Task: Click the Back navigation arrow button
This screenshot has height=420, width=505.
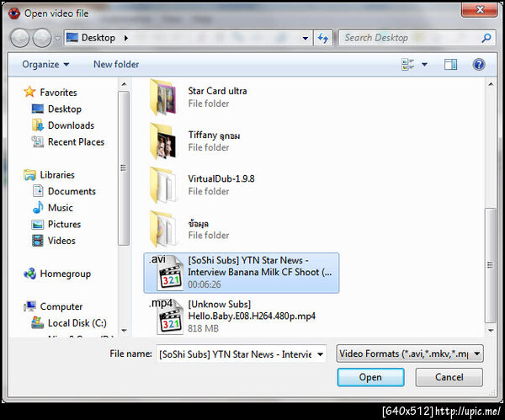Action: (19, 38)
